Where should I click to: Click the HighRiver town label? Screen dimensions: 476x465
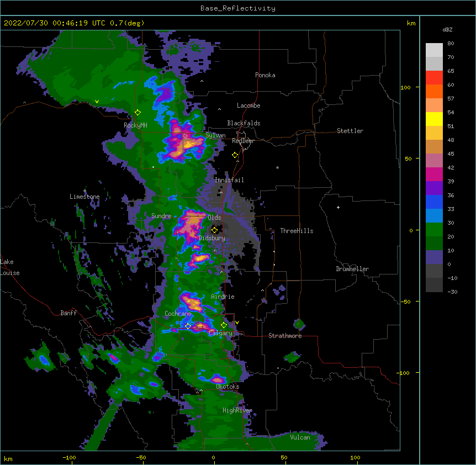point(237,410)
